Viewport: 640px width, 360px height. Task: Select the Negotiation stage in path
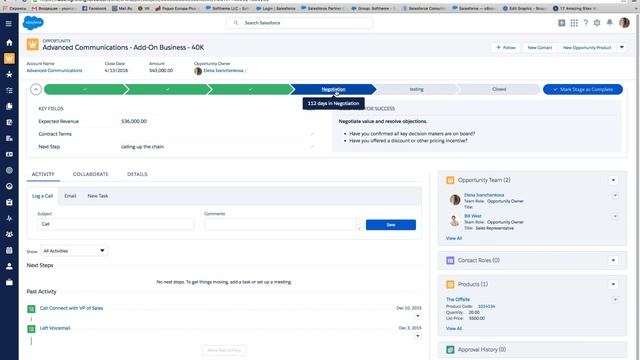tap(333, 89)
